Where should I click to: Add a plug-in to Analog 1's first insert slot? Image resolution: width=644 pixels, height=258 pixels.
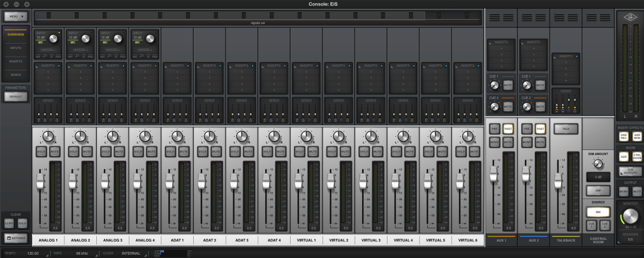click(x=48, y=71)
